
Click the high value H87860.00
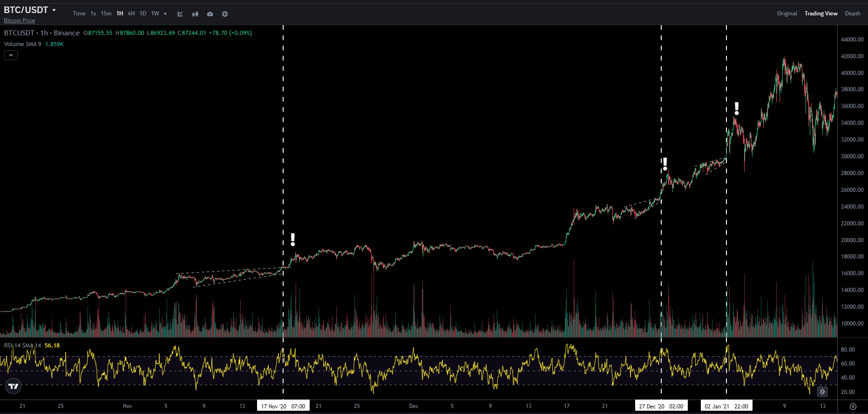pos(130,33)
